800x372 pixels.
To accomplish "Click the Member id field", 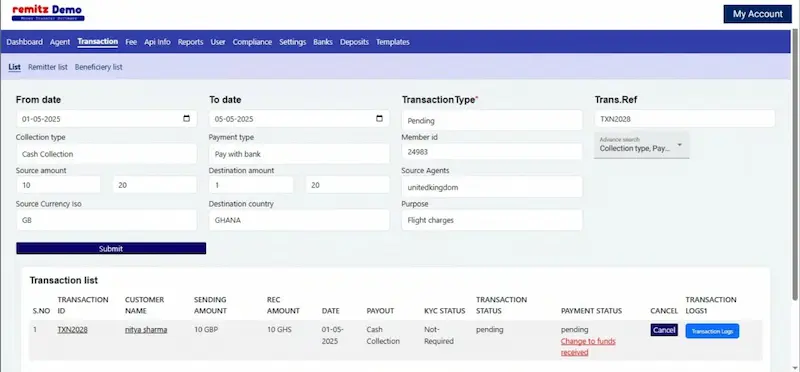I will [x=492, y=152].
